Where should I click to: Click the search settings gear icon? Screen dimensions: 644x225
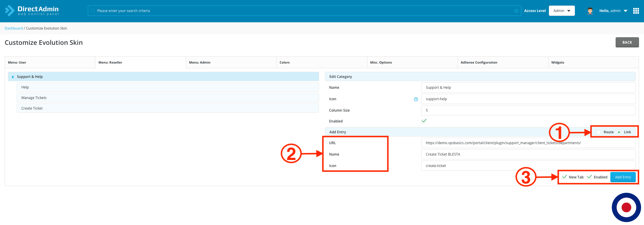[x=516, y=11]
